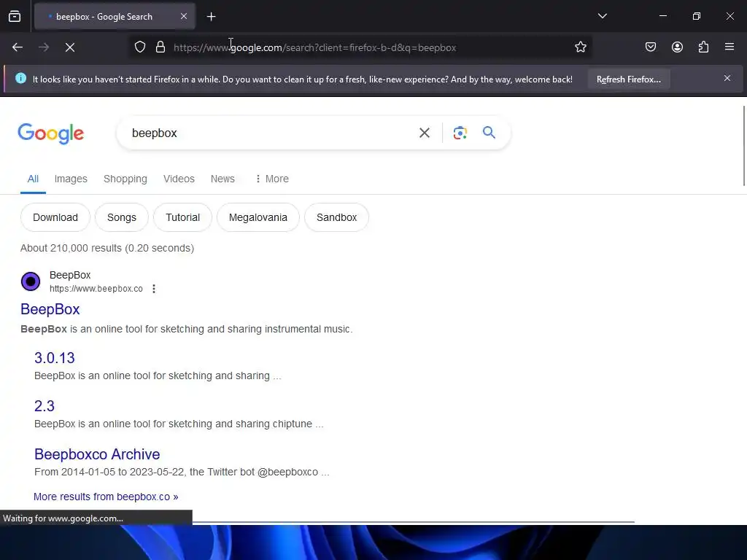Select the Sandbox filter chip
Viewport: 747px width, 560px height.
click(336, 217)
